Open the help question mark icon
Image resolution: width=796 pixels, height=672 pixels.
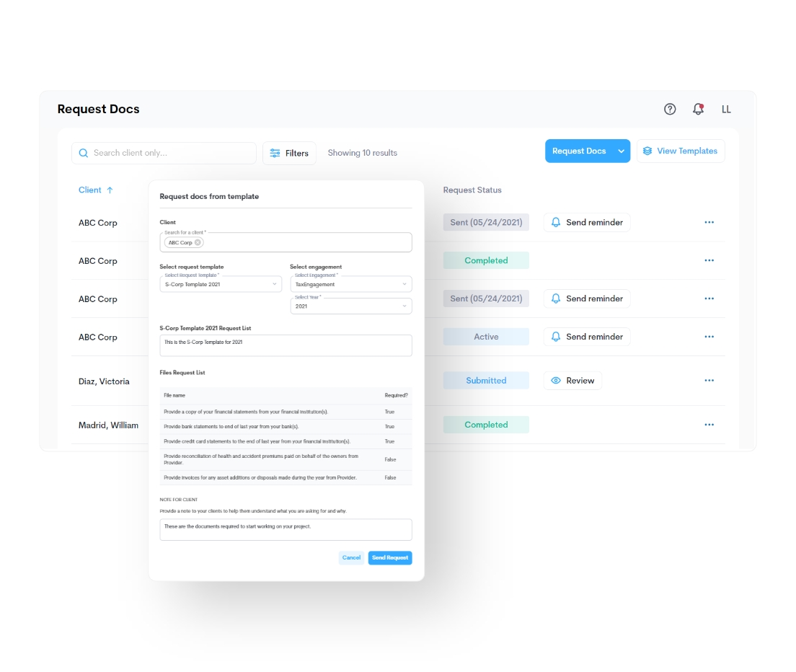(670, 109)
